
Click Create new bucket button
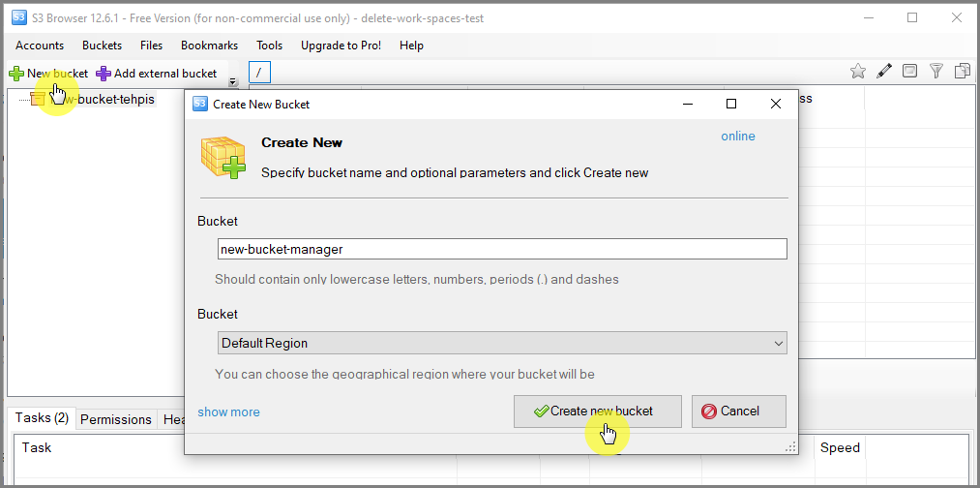pyautogui.click(x=598, y=412)
